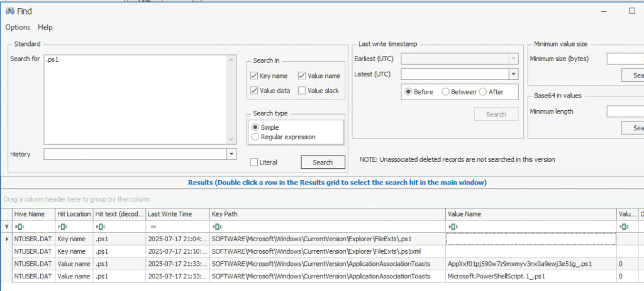Open the Hit Location filter operator icon
The height and width of the screenshot is (291, 644).
(63, 226)
